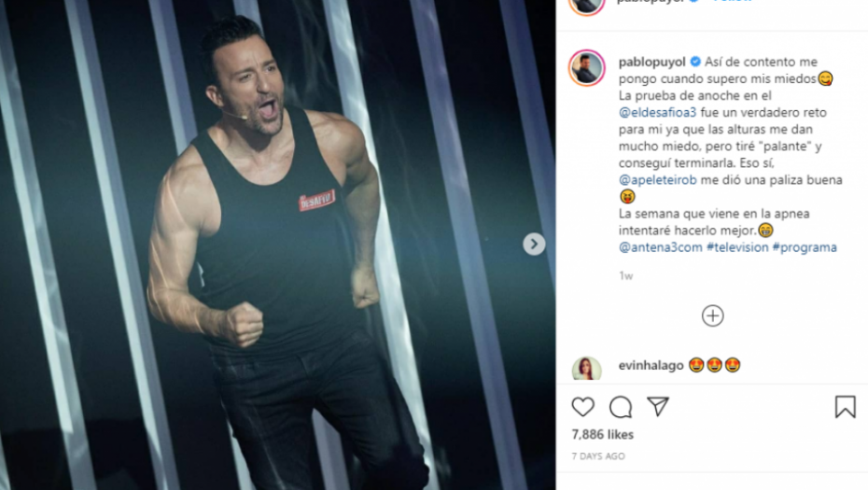Open the #programa hashtag

[805, 247]
